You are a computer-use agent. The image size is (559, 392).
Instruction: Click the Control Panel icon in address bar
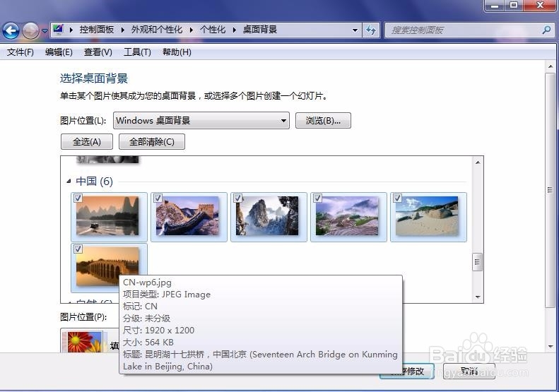coord(58,29)
